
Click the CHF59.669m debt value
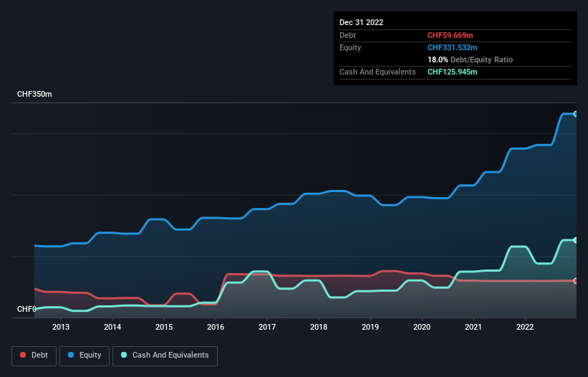450,35
